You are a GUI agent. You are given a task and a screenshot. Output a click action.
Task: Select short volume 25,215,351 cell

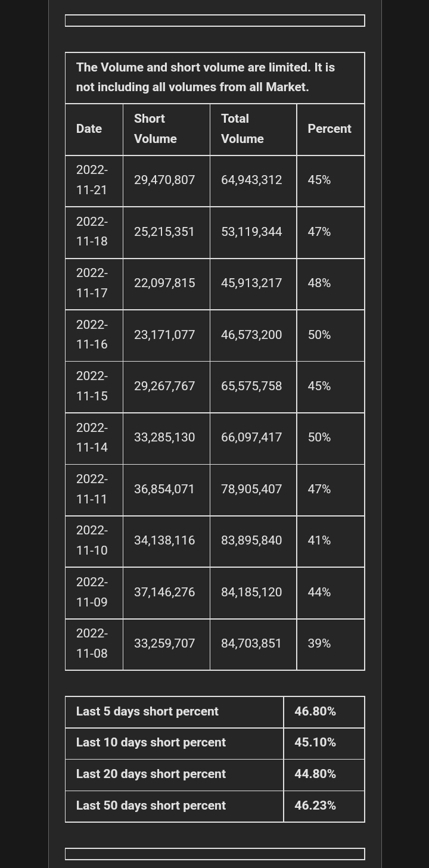(x=166, y=232)
